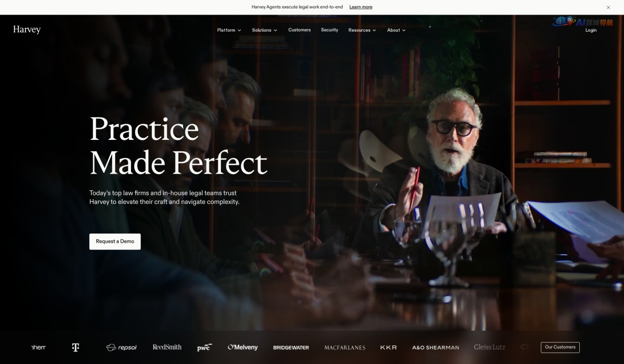
Task: Expand the Resources dropdown menu
Action: coord(362,30)
